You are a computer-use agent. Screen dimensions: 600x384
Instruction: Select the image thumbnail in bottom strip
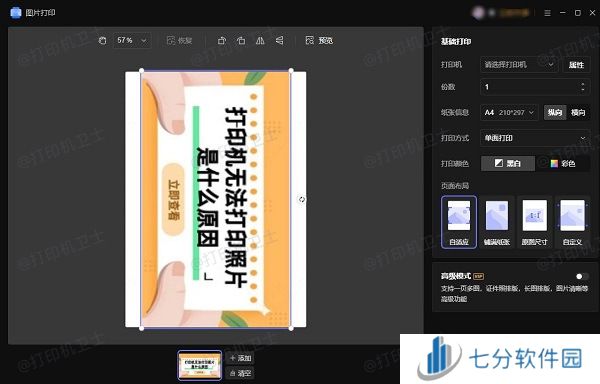[200, 365]
